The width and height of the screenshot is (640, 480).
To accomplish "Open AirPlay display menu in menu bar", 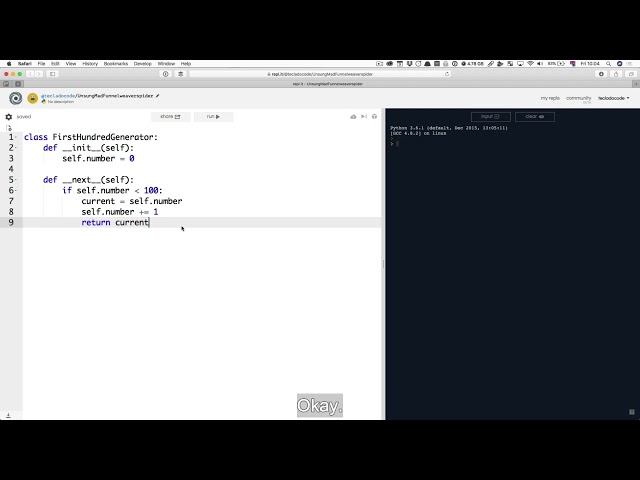I will 520,64.
